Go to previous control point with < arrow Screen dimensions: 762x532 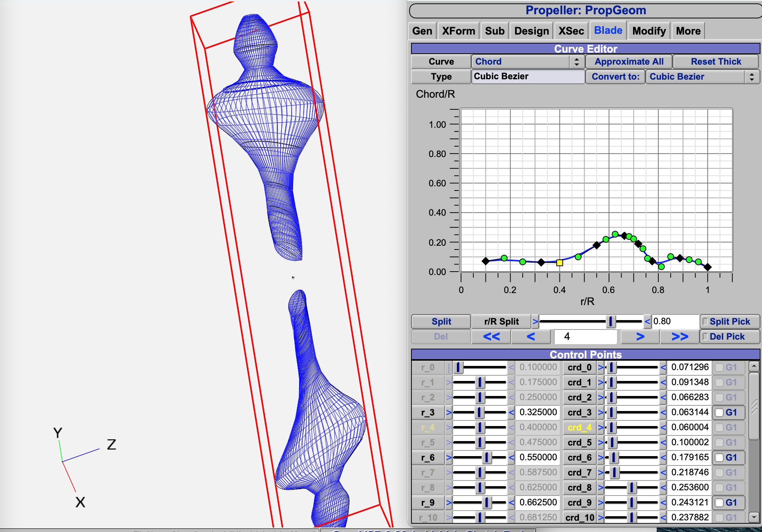click(x=530, y=337)
